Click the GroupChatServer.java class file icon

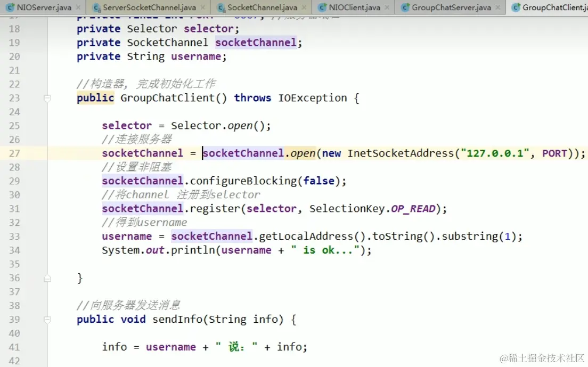click(x=405, y=7)
